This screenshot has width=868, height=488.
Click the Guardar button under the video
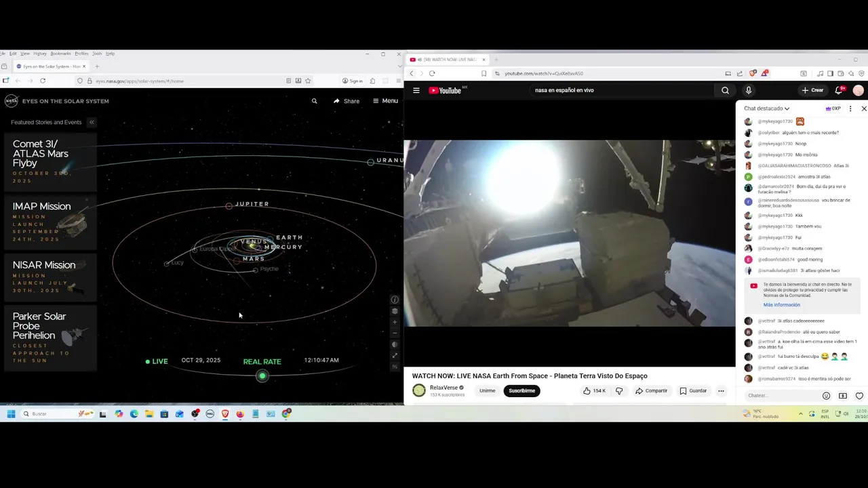[x=693, y=390]
